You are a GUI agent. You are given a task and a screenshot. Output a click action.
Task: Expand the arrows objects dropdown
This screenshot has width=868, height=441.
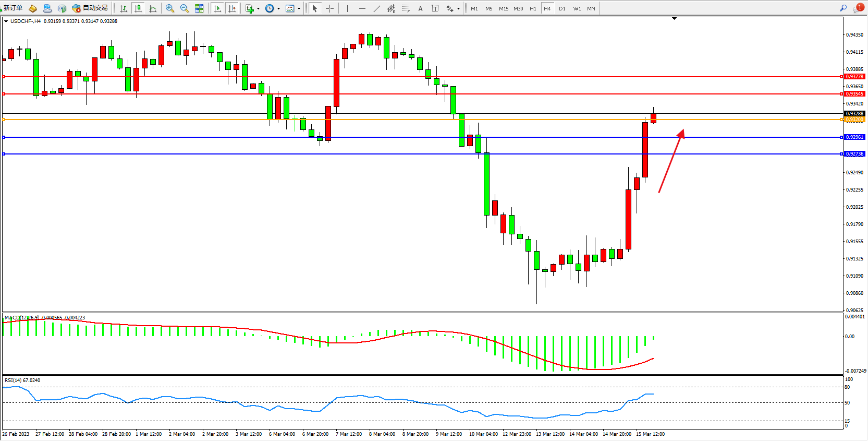pyautogui.click(x=458, y=8)
